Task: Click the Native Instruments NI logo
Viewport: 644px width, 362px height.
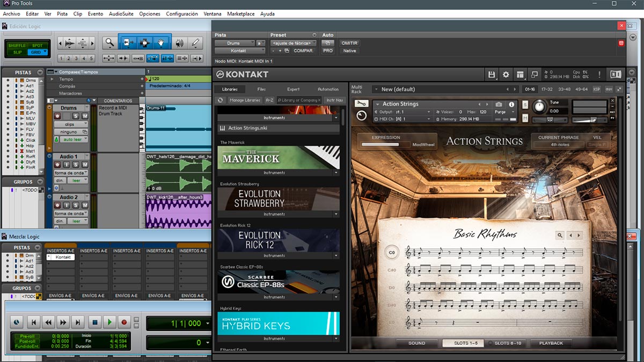Action: (616, 75)
